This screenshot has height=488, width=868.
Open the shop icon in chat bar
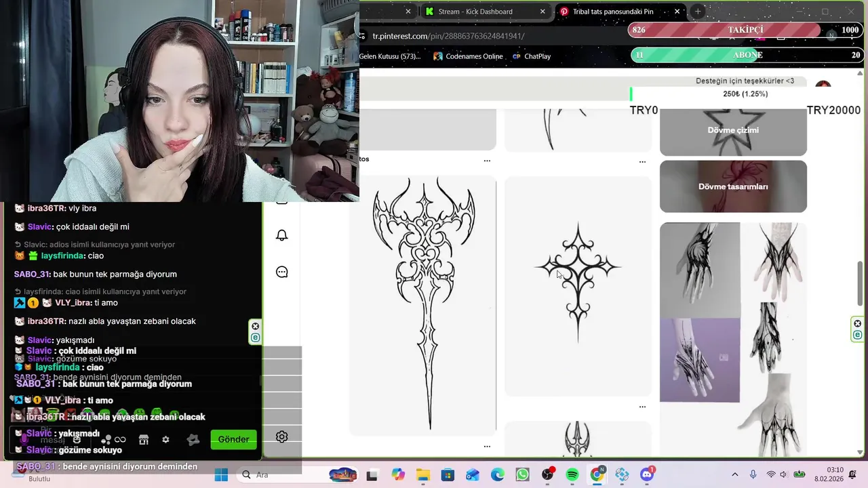click(x=144, y=439)
